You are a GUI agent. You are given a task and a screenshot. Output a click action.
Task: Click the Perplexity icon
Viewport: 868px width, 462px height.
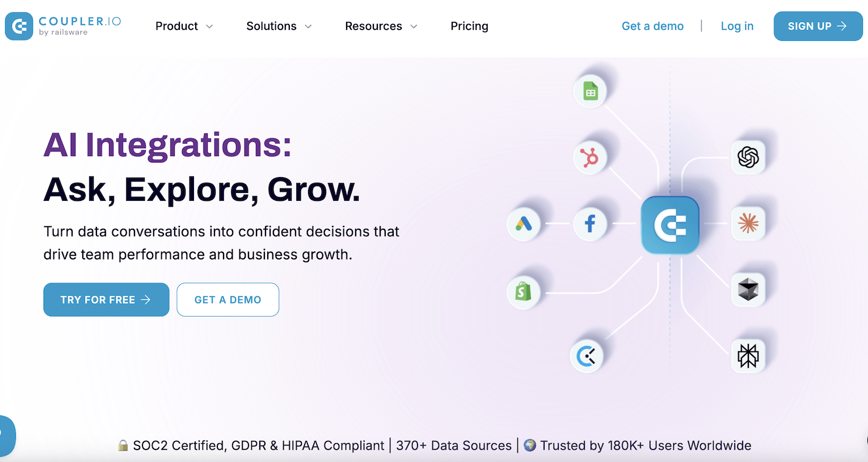coord(748,356)
